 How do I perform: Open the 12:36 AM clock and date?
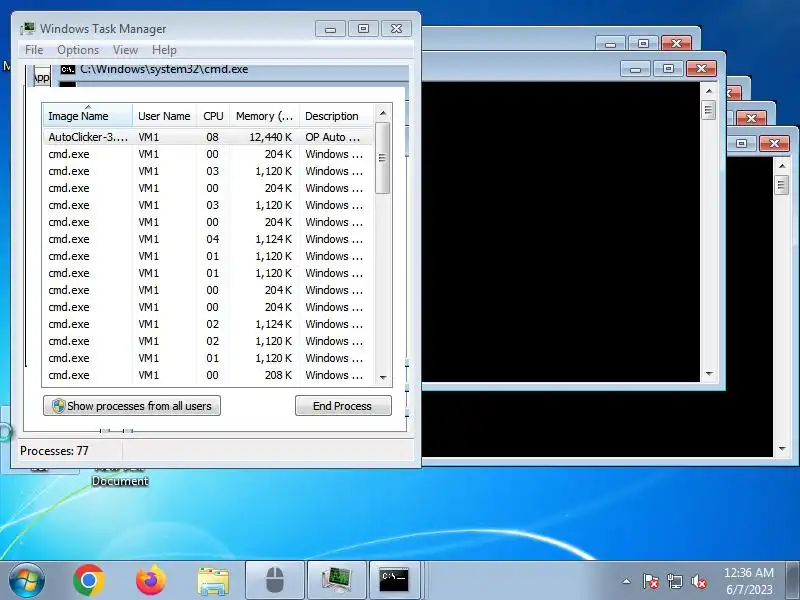coord(749,581)
